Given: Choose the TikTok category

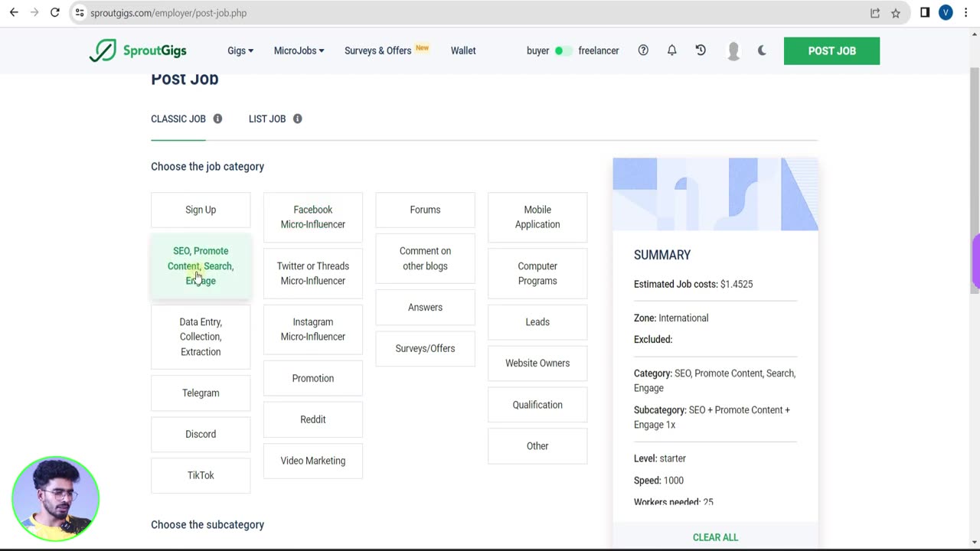Looking at the screenshot, I should click(201, 475).
